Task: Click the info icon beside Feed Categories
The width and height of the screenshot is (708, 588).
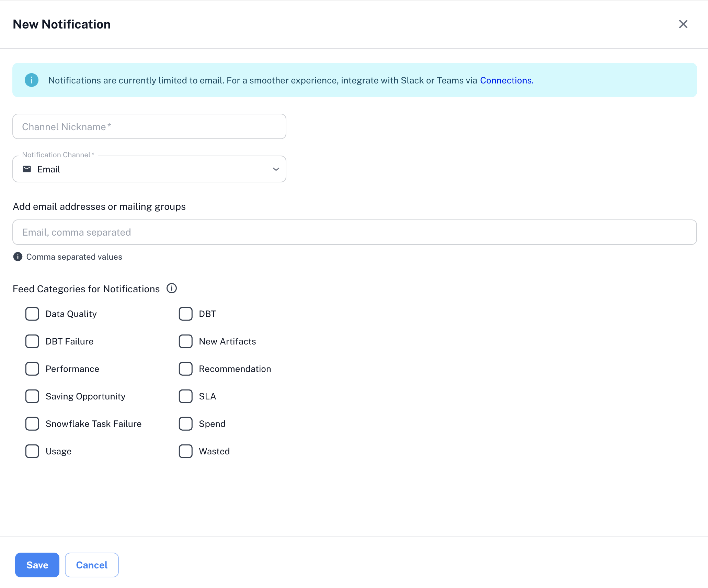Action: [x=171, y=288]
